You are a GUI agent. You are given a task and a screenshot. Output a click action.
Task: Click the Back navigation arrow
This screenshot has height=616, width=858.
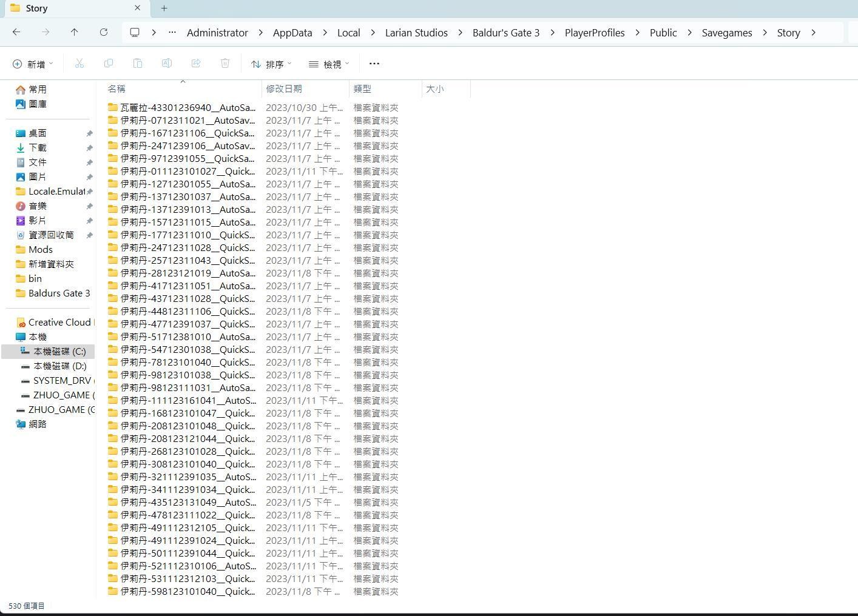click(x=16, y=32)
